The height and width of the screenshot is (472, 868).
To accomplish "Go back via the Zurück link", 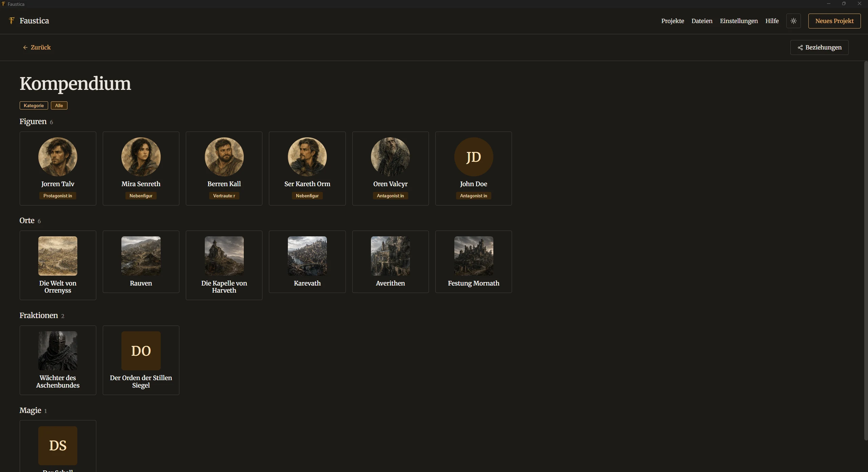I will point(37,47).
